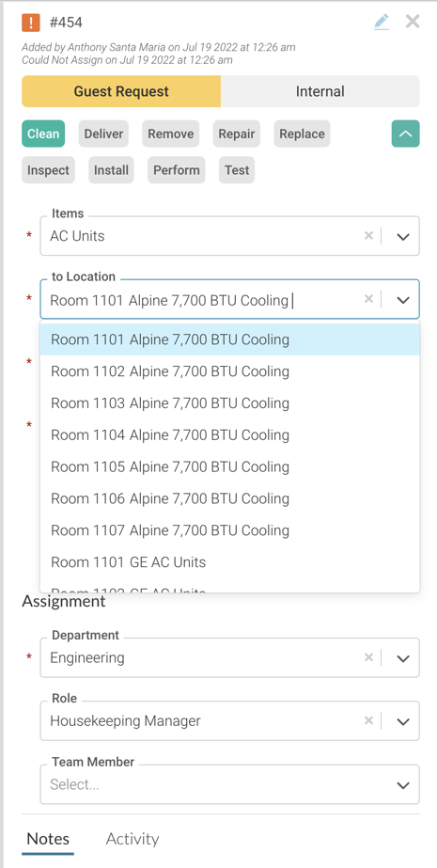Open the Activity tab
Viewport: 437px width, 868px height.
(133, 839)
